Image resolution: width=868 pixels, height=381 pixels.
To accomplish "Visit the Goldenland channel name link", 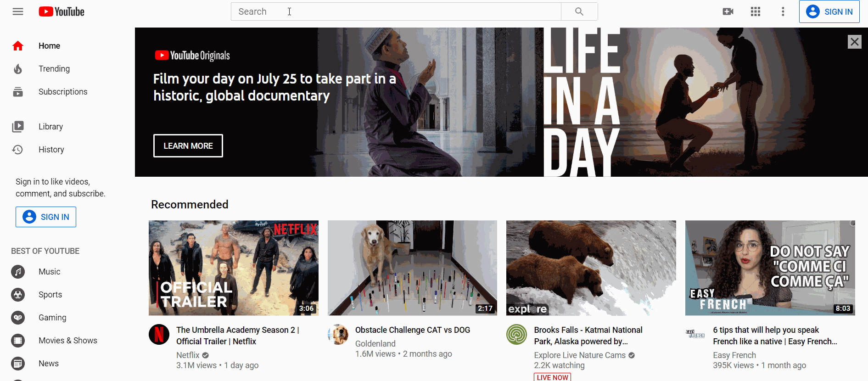I will click(375, 344).
